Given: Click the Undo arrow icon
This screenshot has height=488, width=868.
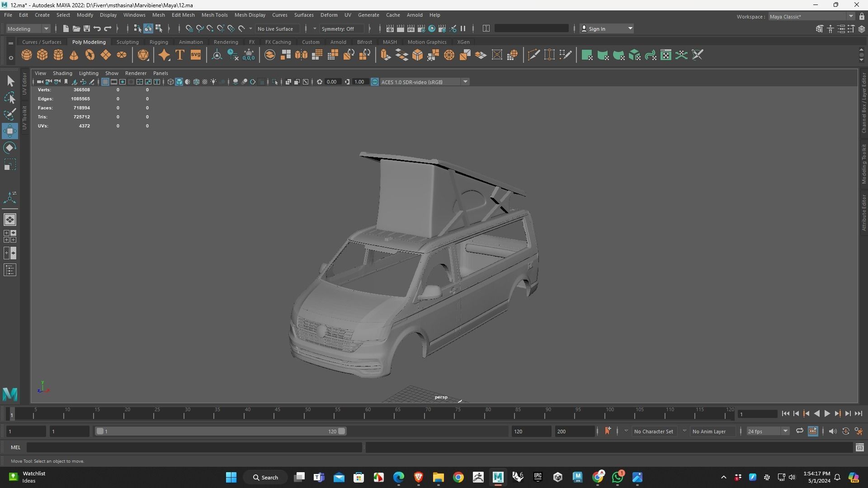Looking at the screenshot, I should click(x=97, y=28).
